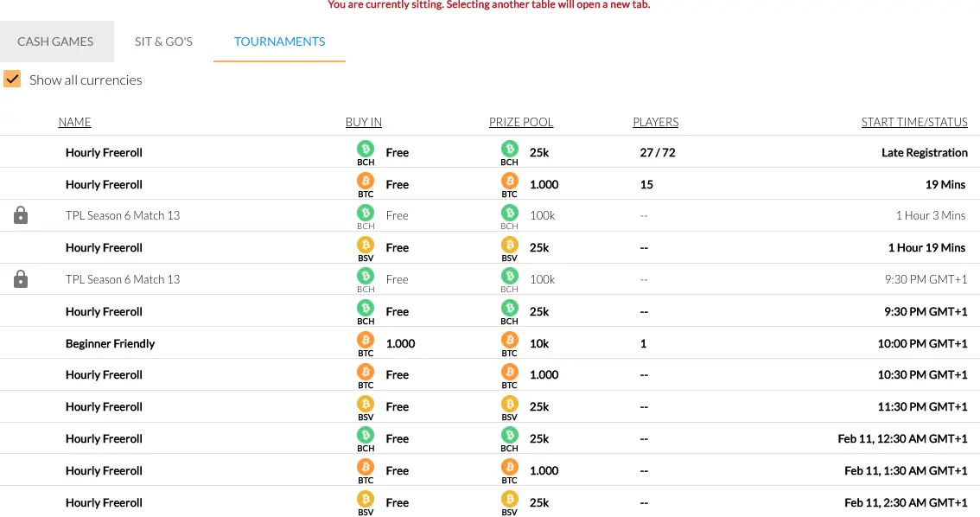Sort by the Buy In column header

[x=364, y=122]
